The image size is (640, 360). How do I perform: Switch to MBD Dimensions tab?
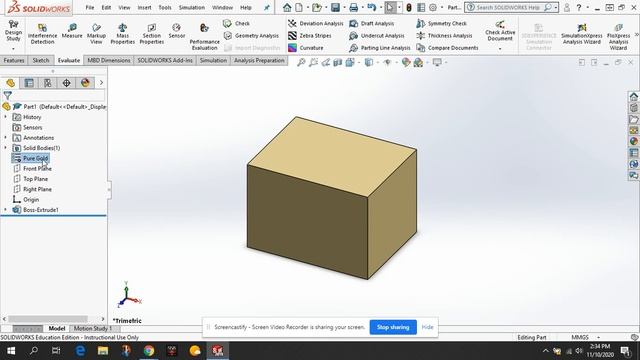pyautogui.click(x=109, y=60)
